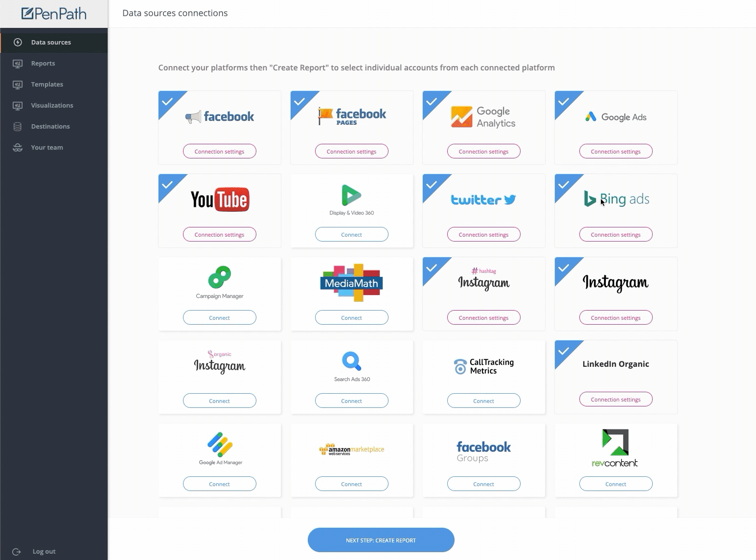
Task: Click the Search Ads 360 logo
Action: [x=352, y=366]
